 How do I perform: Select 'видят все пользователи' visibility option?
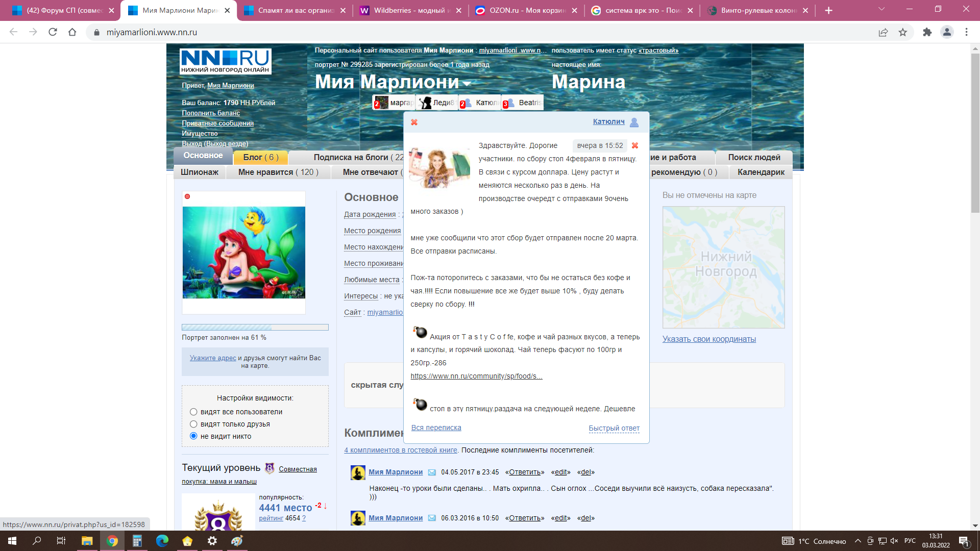pyautogui.click(x=193, y=412)
